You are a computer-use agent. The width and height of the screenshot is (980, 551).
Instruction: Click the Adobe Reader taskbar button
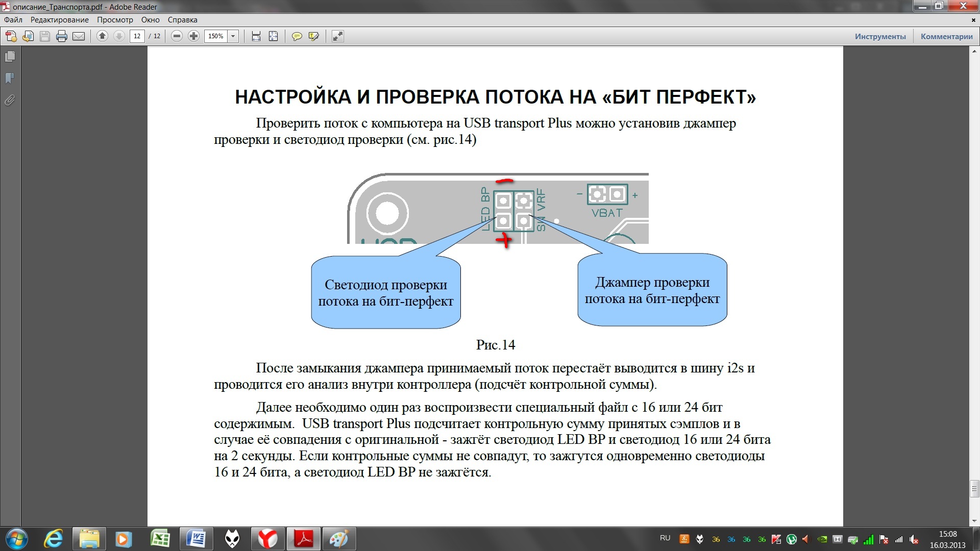click(x=304, y=539)
